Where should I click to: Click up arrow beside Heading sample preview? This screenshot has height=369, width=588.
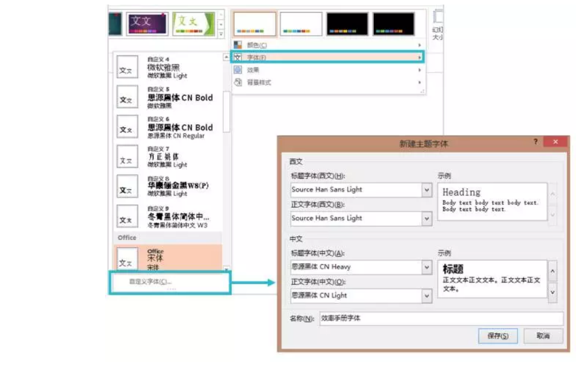(552, 194)
